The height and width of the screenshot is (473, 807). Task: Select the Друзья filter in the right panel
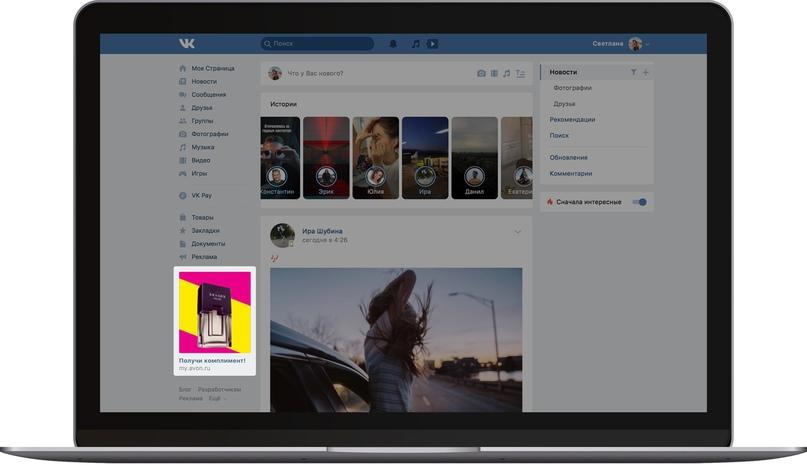point(564,104)
